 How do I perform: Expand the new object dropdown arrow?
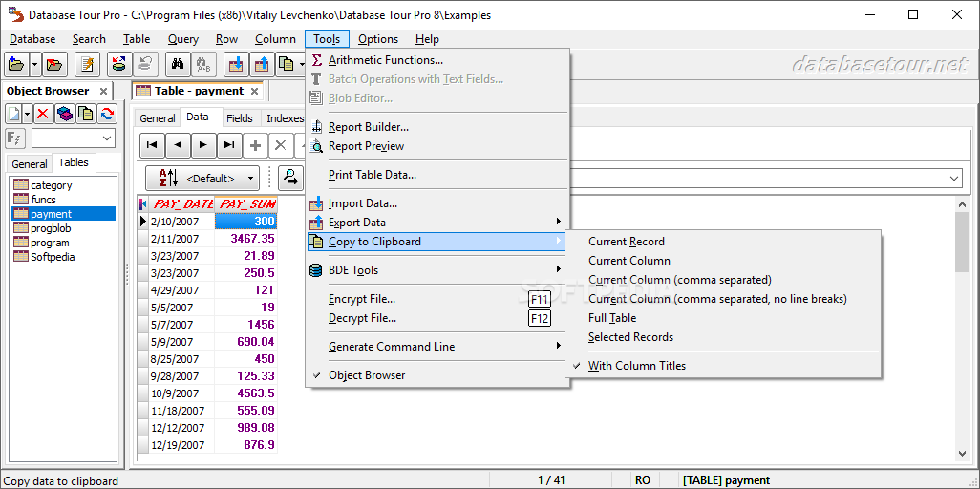pos(27,114)
